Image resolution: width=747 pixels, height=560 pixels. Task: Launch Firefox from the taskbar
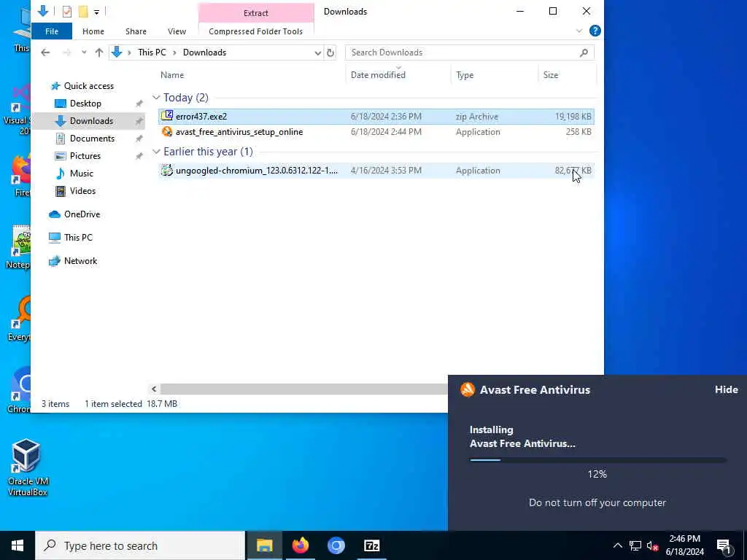300,545
